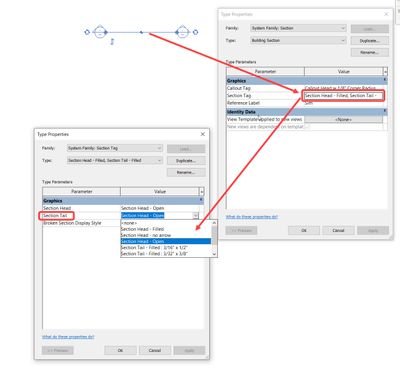The height and width of the screenshot is (371, 400).
Task: Open the Type dropdown showing Section Head - Filled, Section Tail - Filled
Action: 115,160
